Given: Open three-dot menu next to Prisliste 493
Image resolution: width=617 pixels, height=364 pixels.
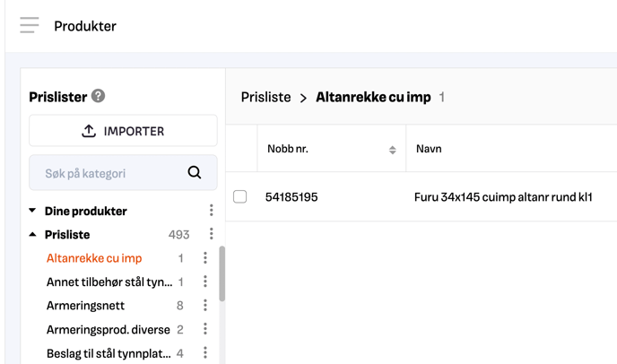Looking at the screenshot, I should coord(212,234).
